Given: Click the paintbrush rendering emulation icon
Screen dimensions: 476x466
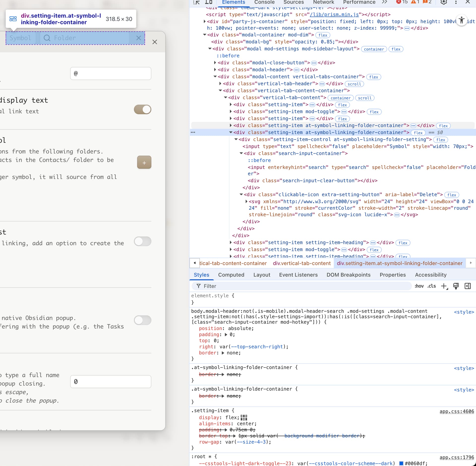Looking at the screenshot, I should [x=456, y=286].
